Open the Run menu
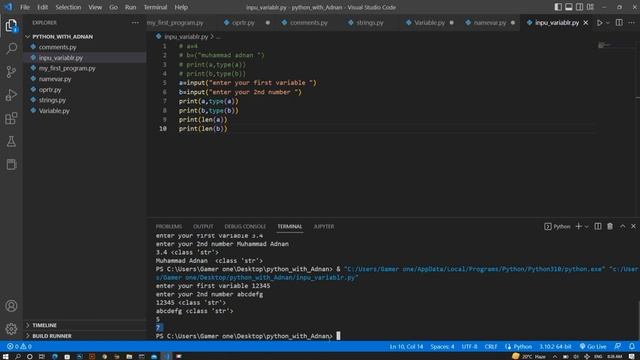The height and width of the screenshot is (360, 640). pyautogui.click(x=131, y=7)
